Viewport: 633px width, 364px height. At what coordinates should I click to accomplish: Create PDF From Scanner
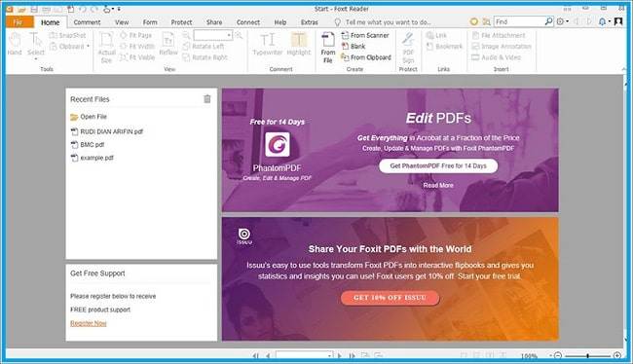click(x=365, y=35)
